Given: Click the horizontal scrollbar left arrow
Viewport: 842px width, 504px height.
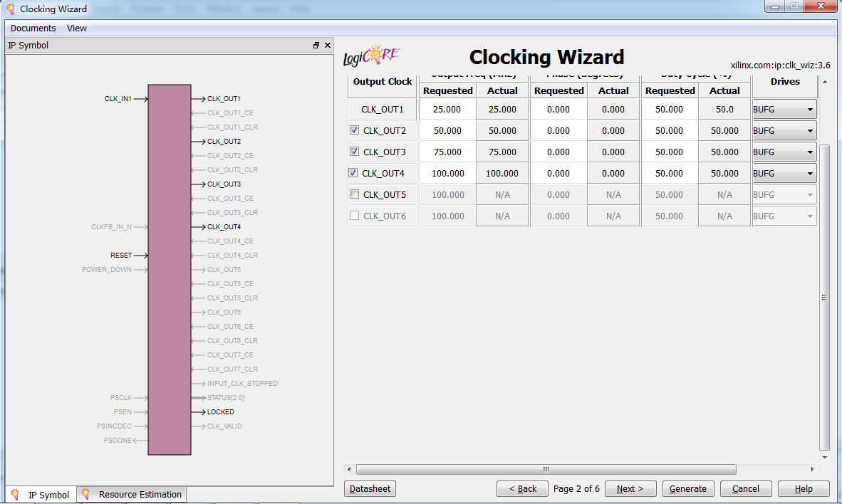Looking at the screenshot, I should (x=349, y=469).
